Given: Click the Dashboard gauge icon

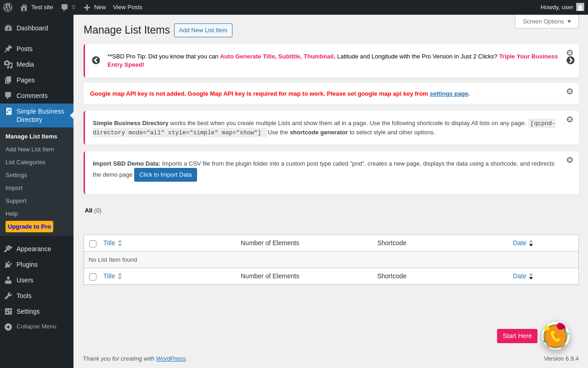Looking at the screenshot, I should (8, 28).
